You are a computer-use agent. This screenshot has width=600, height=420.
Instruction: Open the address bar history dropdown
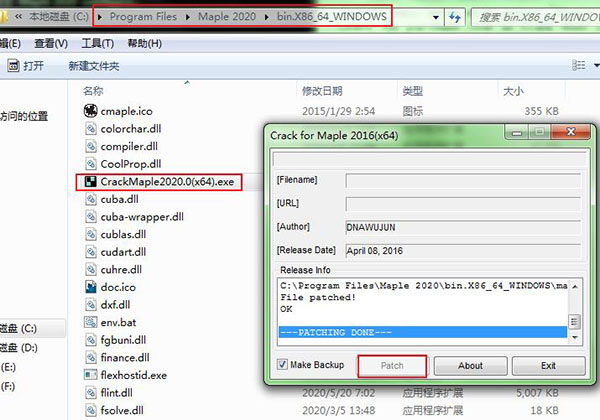point(435,17)
